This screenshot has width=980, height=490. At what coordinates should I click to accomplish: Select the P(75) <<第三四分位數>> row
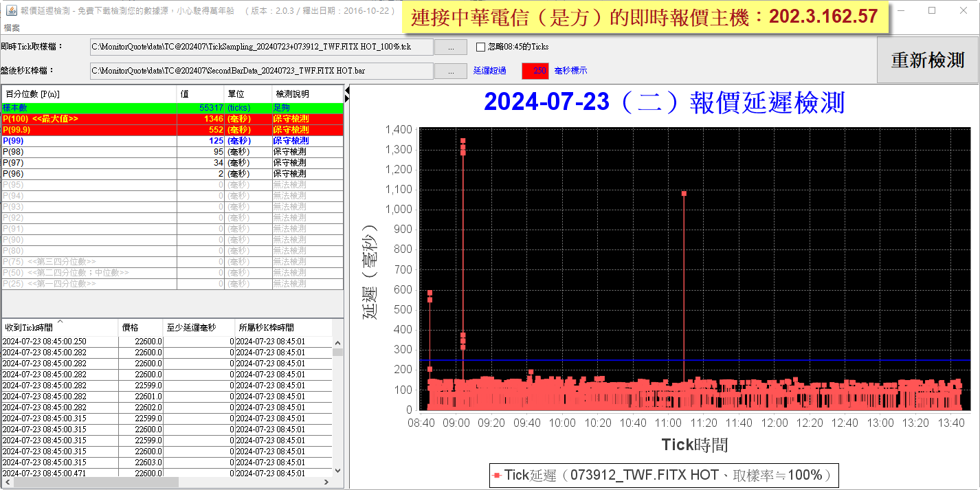pos(172,262)
